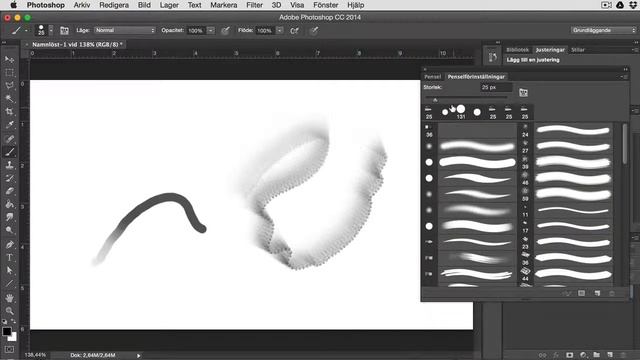Open the Apple menu
The image size is (640, 360).
coord(13,5)
